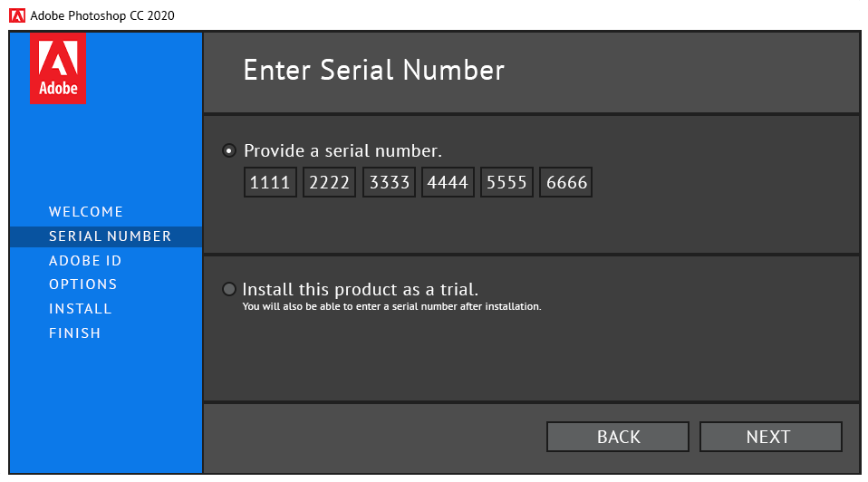Screen dimensions: 868x482
Task: Open the FINISH step in sidebar
Action: [74, 333]
